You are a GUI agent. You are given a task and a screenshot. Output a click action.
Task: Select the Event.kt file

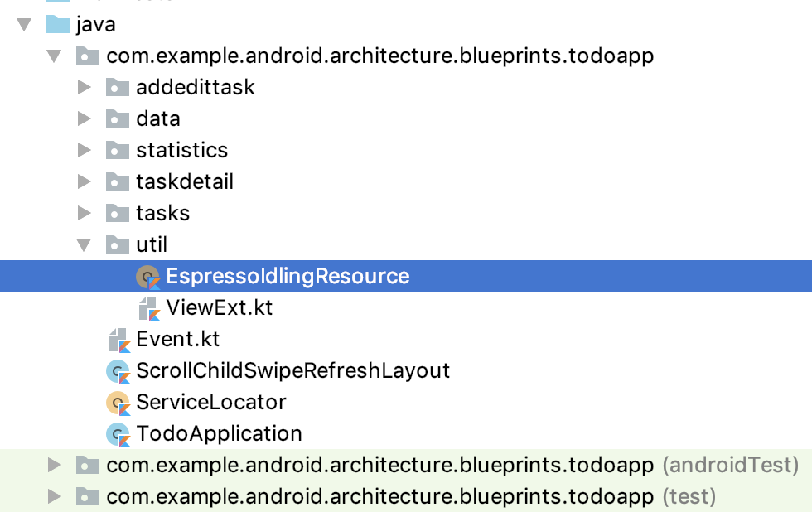point(177,340)
